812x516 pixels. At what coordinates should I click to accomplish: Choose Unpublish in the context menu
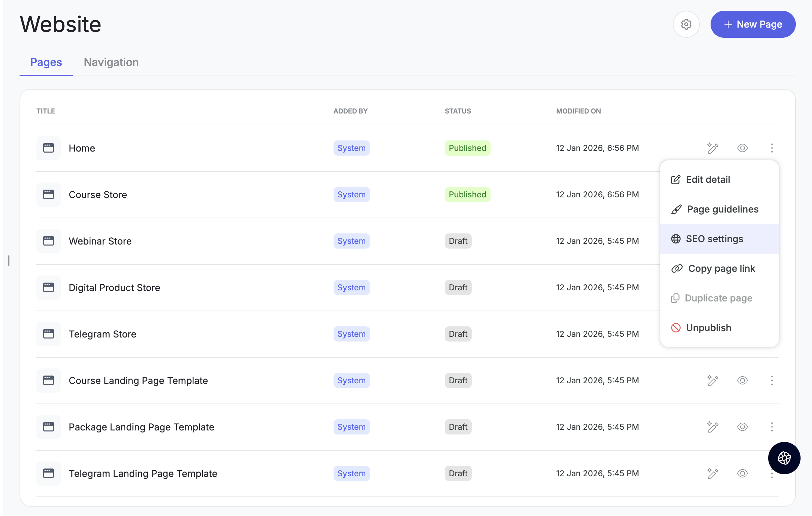pyautogui.click(x=708, y=328)
